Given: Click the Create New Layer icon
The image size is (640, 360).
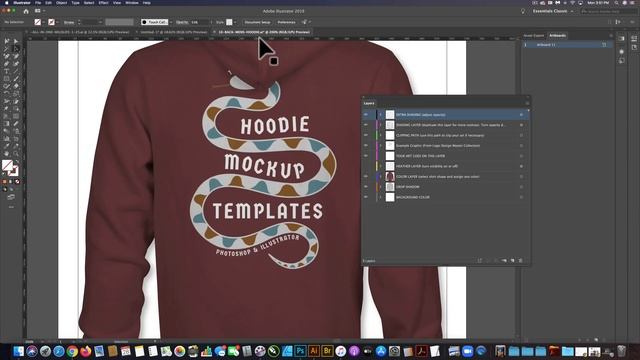Looking at the screenshot, I should 513,260.
